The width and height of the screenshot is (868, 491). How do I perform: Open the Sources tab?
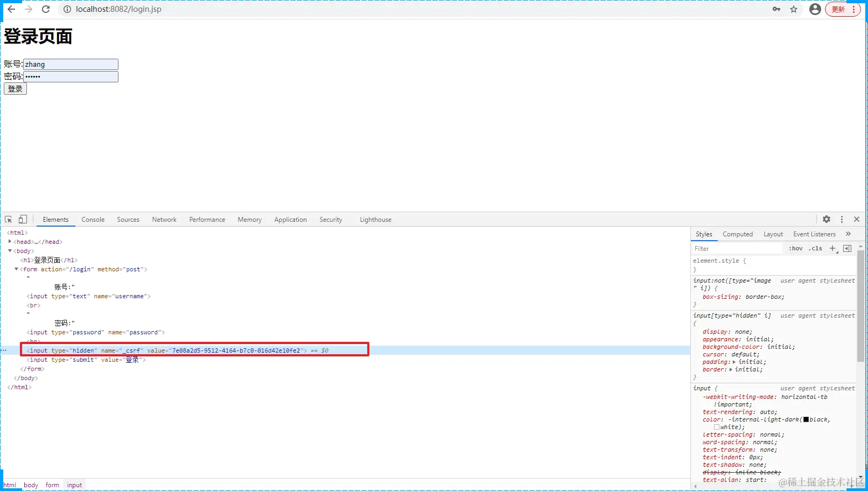tap(128, 220)
